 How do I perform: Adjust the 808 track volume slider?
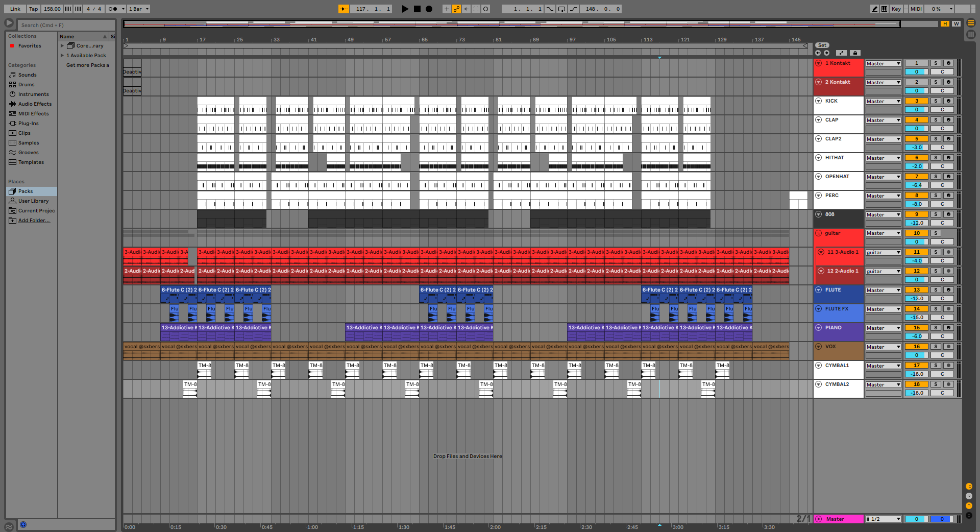point(917,223)
